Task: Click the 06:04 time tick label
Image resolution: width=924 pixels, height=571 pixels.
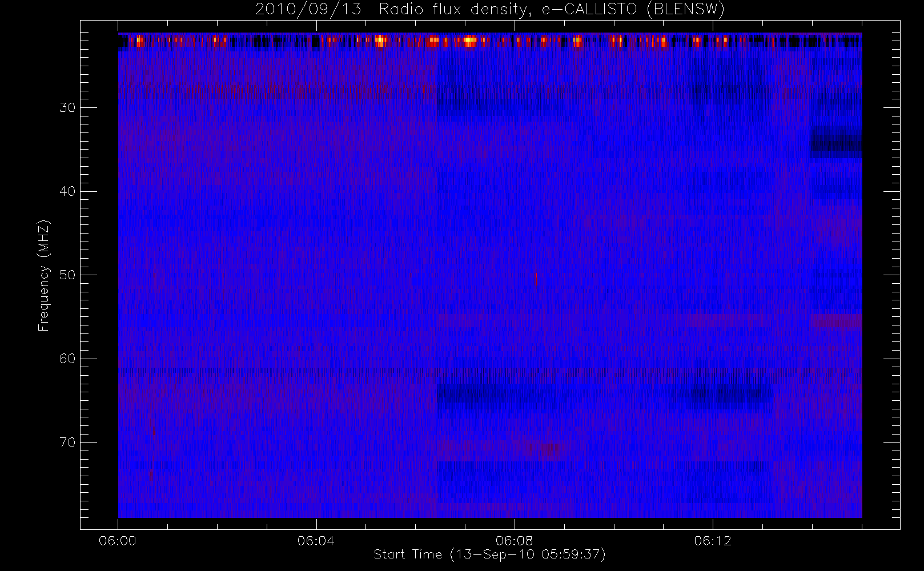Action: click(x=316, y=541)
